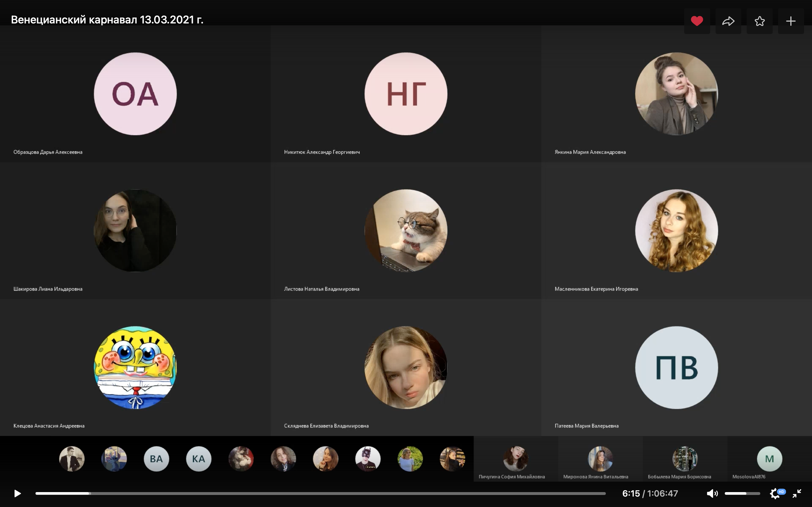Select the cat with glasses avatar
Image resolution: width=812 pixels, height=507 pixels.
pyautogui.click(x=406, y=231)
